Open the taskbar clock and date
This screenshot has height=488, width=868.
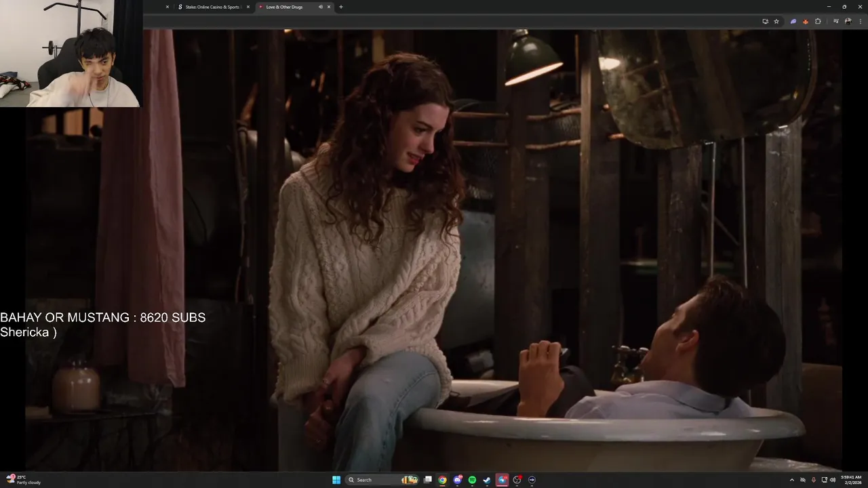(851, 480)
